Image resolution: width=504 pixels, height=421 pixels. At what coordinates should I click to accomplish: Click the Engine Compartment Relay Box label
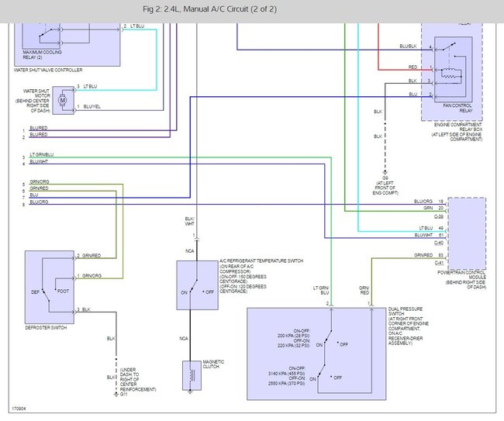(x=457, y=132)
